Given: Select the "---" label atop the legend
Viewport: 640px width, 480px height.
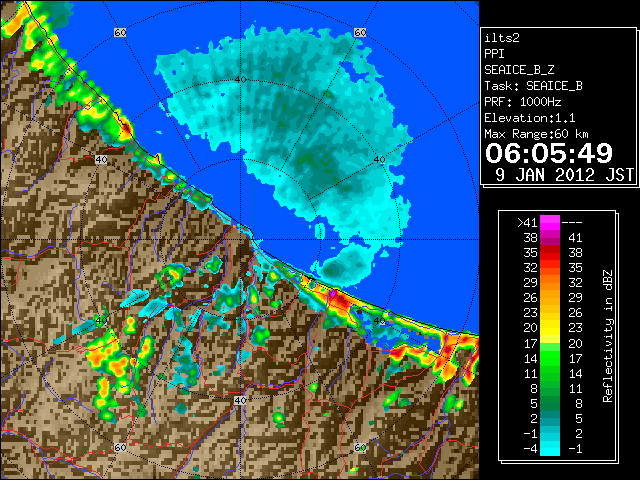Looking at the screenshot, I should pos(572,222).
